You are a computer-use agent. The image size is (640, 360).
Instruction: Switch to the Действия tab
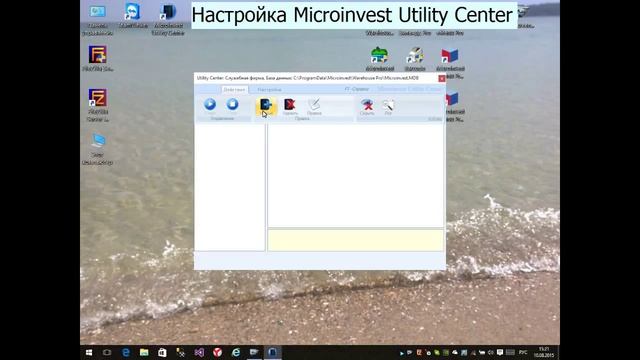234,89
